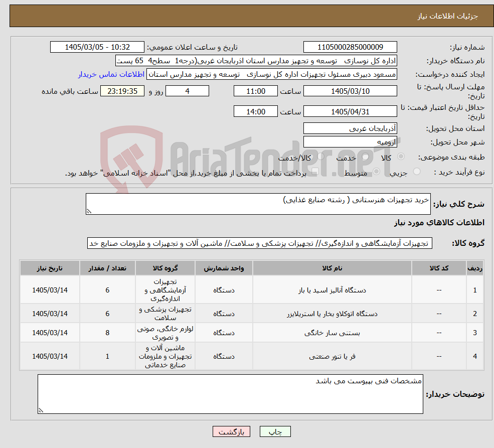The height and width of the screenshot is (448, 494).
Task: Click item فر یا تنور صنعتی
Action: coord(332,356)
